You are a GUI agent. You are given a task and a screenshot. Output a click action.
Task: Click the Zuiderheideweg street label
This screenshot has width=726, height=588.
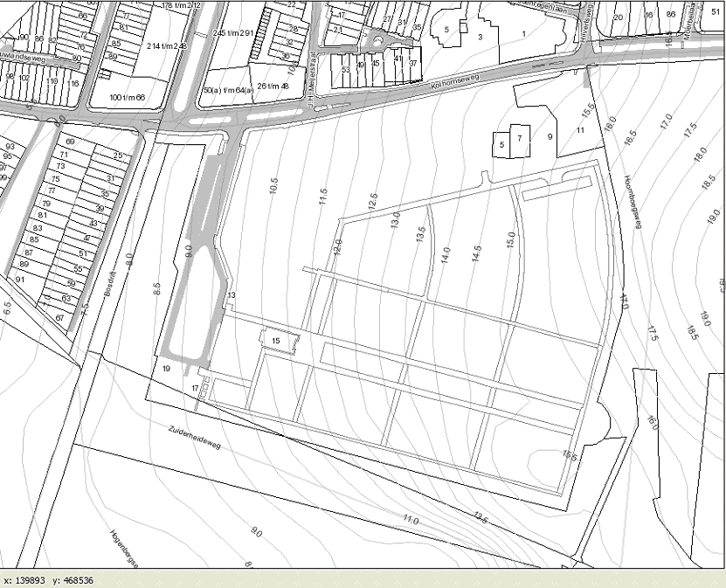pyautogui.click(x=194, y=437)
